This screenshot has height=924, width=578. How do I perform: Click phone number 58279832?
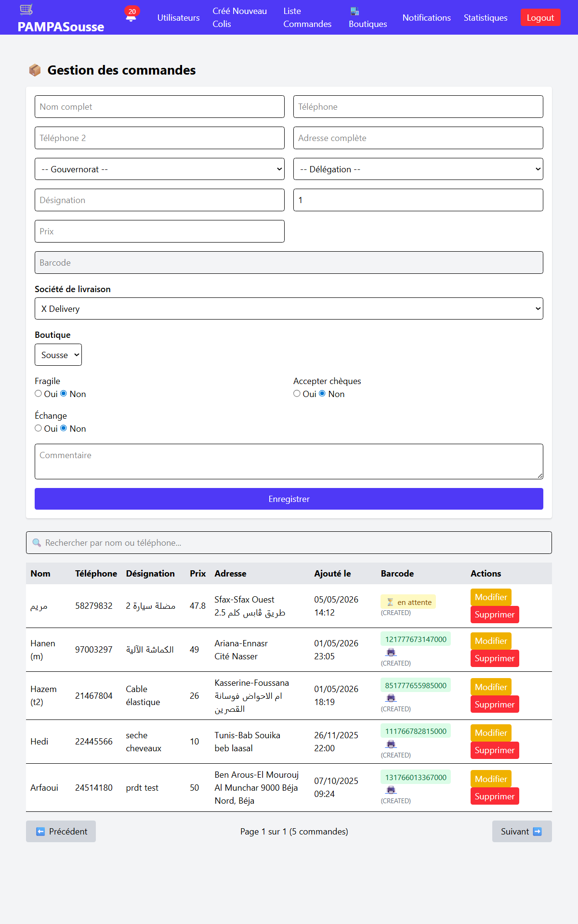93,605
